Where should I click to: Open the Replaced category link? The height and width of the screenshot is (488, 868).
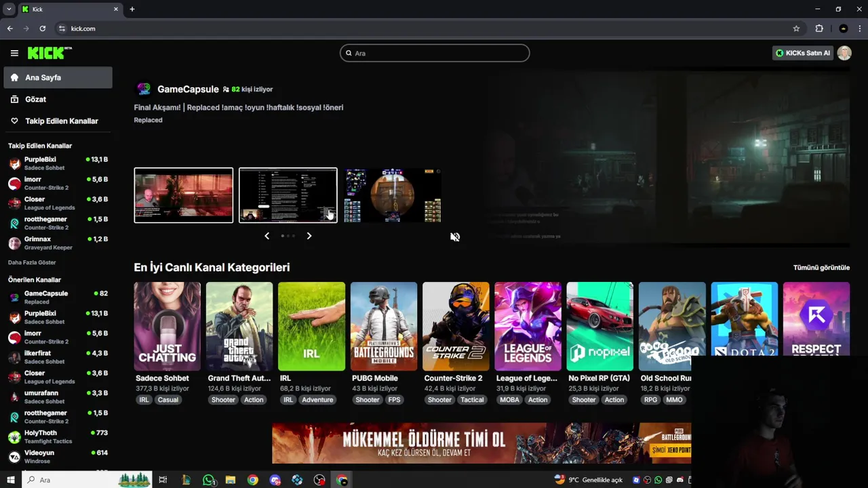[148, 120]
